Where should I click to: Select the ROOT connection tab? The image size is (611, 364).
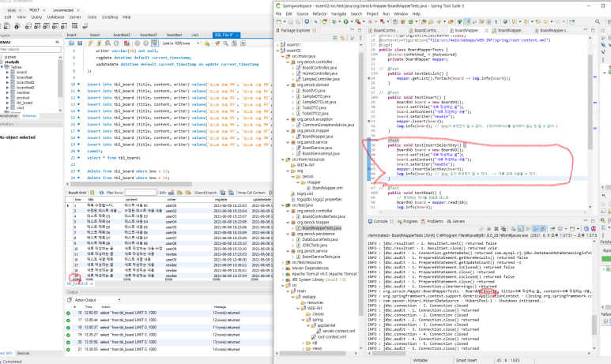[34, 10]
